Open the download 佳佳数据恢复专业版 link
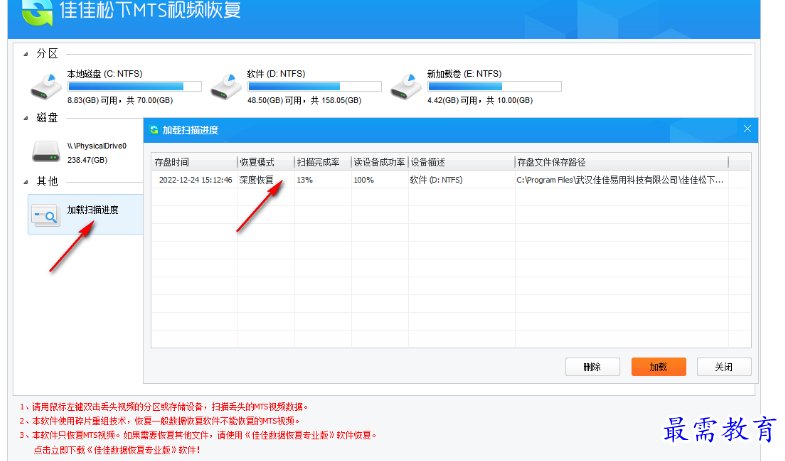The height and width of the screenshot is (461, 785). 117,449
